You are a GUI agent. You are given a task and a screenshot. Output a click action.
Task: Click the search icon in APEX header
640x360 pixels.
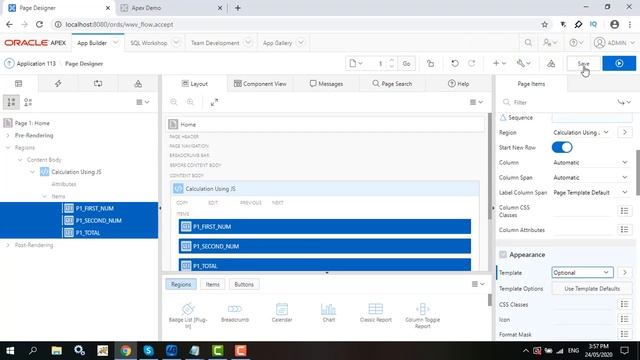pos(528,43)
